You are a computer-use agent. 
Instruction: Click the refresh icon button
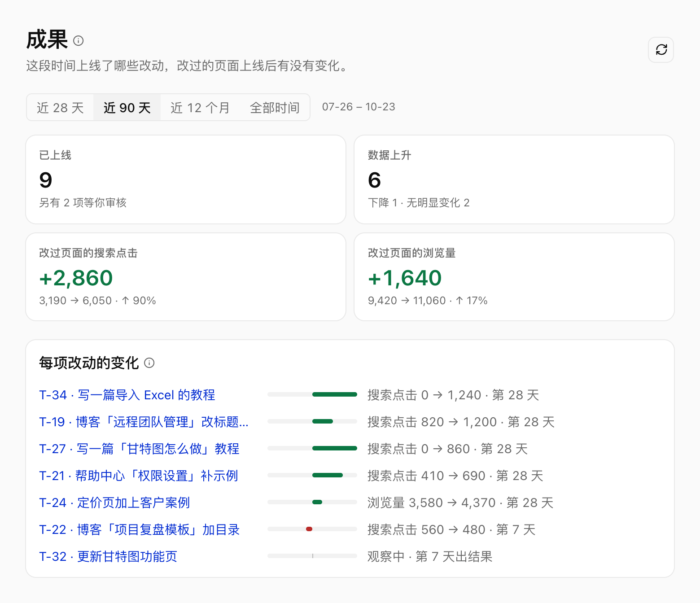(661, 49)
